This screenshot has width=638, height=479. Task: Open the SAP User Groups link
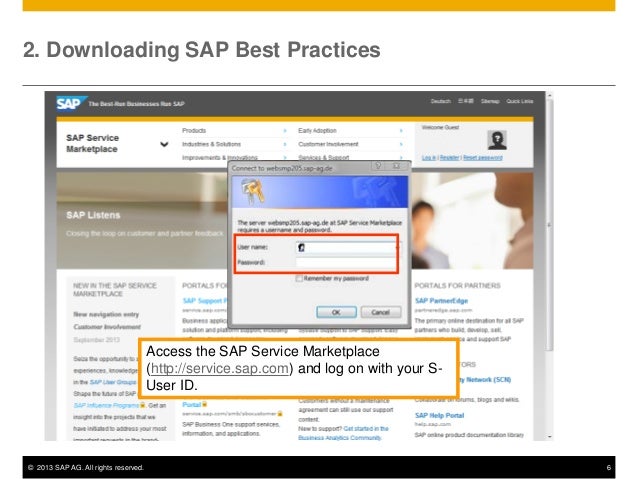tap(113, 382)
